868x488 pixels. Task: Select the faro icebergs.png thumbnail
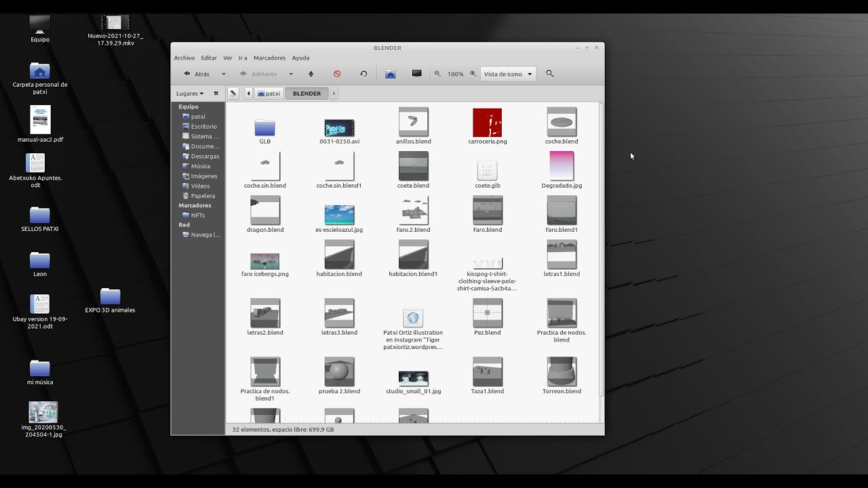coord(264,261)
